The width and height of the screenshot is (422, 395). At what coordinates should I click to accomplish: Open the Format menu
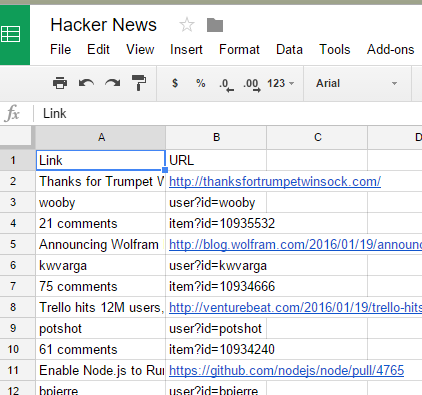click(239, 50)
